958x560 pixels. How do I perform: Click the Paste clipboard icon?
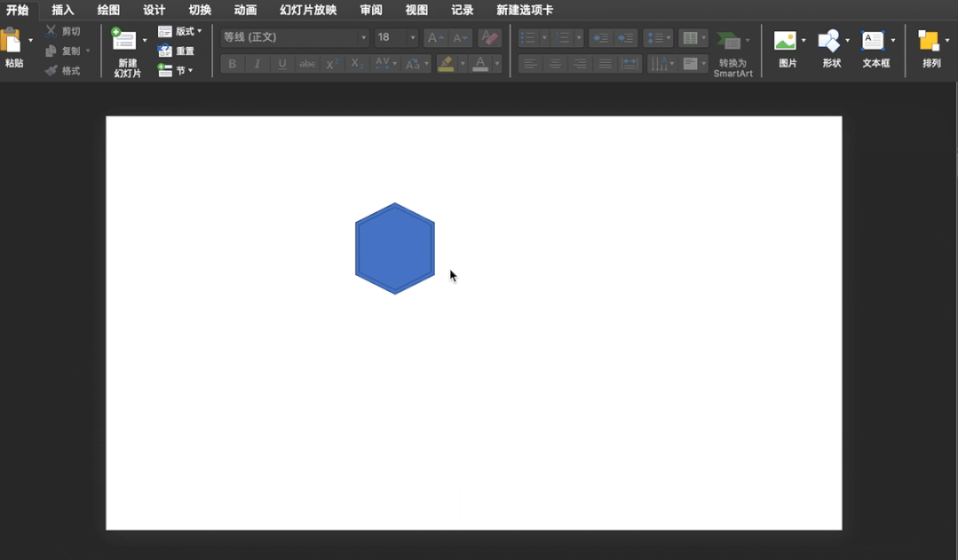[12, 40]
